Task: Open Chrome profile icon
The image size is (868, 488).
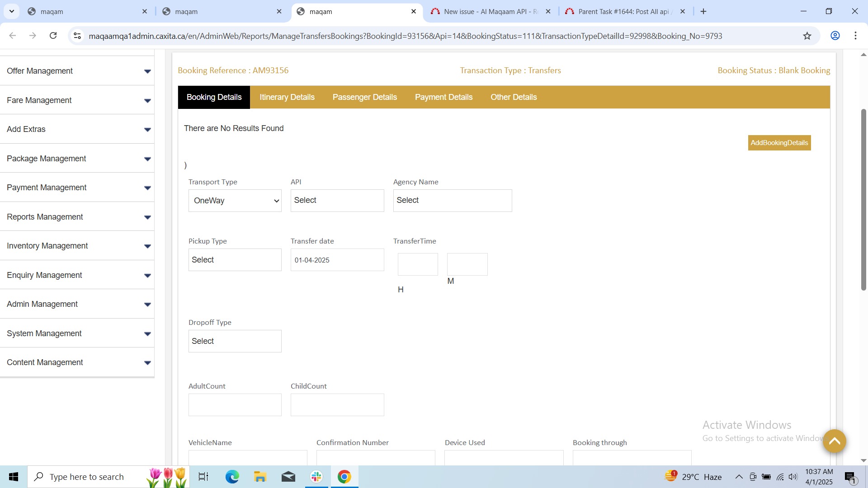Action: (835, 36)
